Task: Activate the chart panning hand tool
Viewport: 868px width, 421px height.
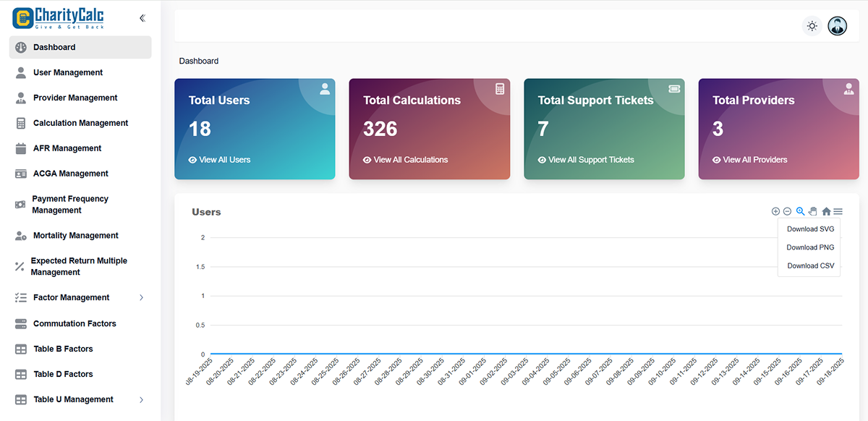Action: pyautogui.click(x=812, y=211)
